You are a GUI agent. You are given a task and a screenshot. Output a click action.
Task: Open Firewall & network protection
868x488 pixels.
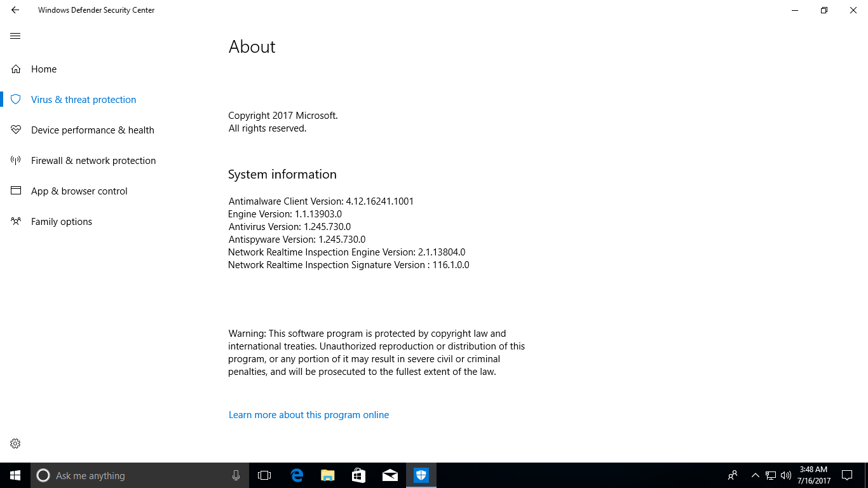[93, 160]
